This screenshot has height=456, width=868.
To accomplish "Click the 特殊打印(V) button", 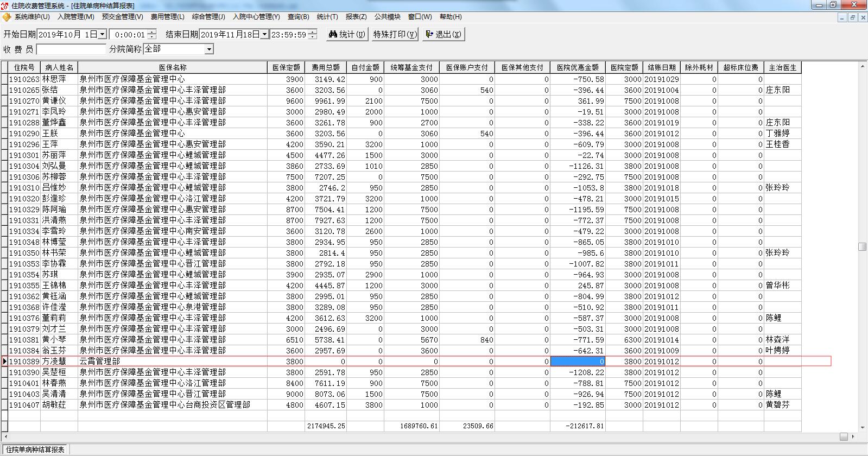I will [x=395, y=34].
